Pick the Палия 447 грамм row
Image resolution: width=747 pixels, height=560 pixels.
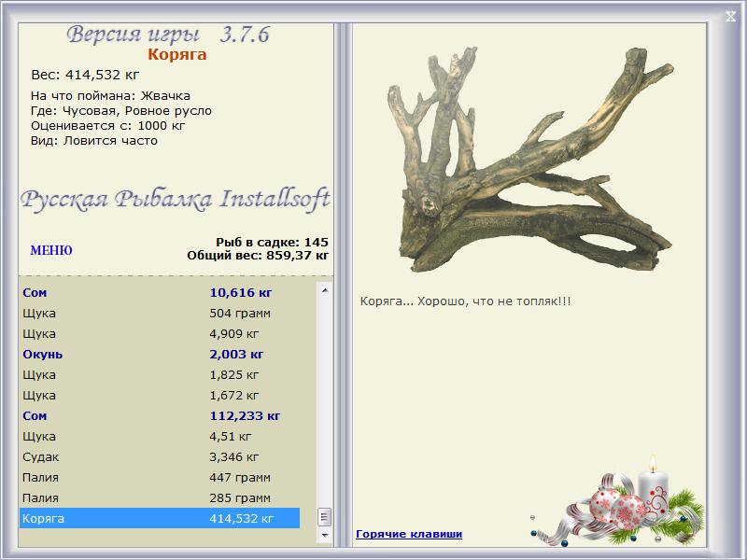[x=159, y=477]
